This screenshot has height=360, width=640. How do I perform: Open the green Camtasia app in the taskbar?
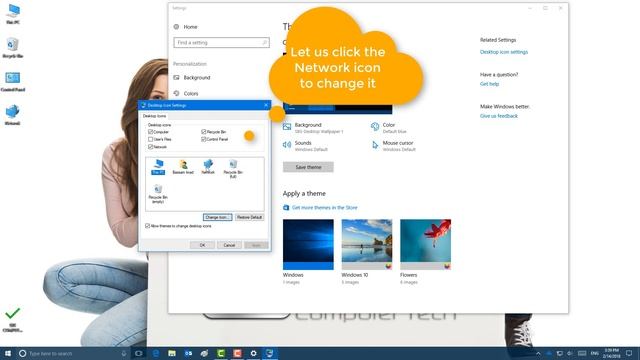coord(221,353)
